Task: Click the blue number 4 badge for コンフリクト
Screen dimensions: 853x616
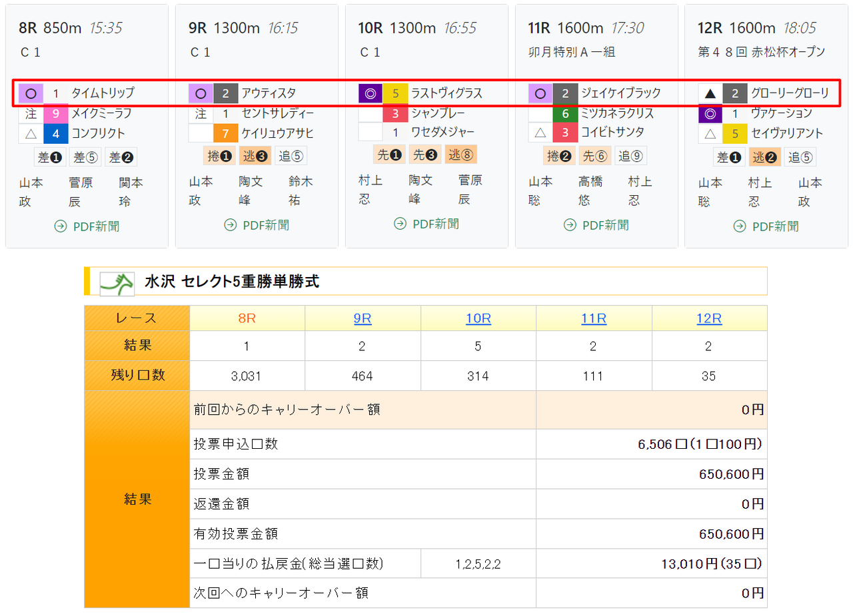Action: pos(56,133)
